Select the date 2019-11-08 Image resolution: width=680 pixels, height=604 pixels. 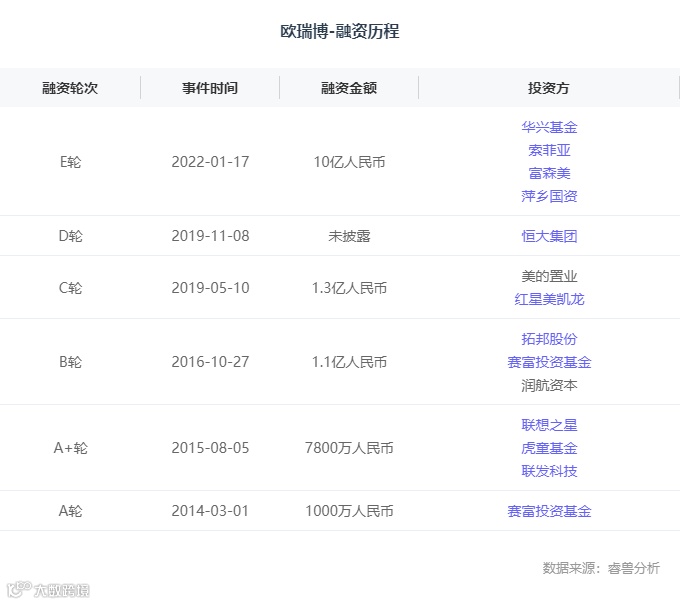pos(210,236)
